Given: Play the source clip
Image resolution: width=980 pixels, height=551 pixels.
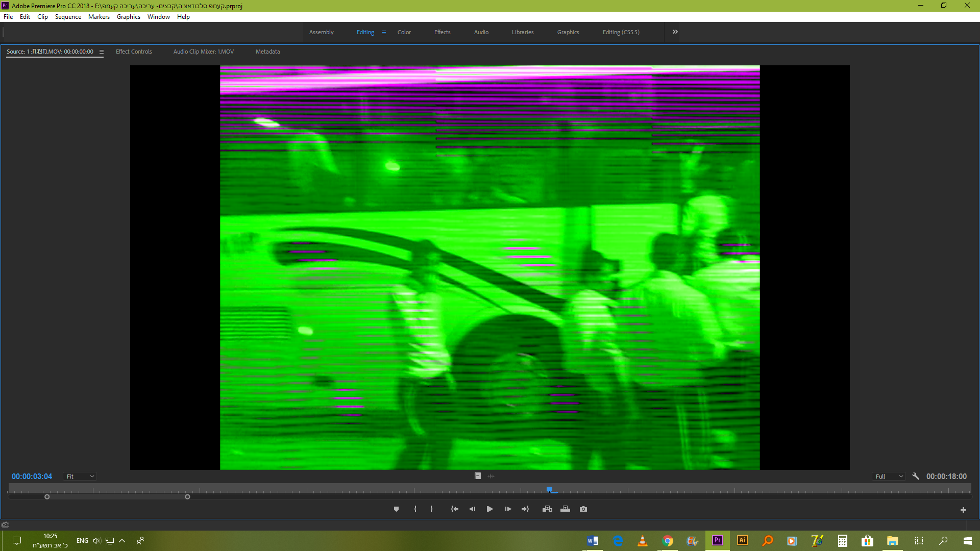Looking at the screenshot, I should [x=490, y=509].
